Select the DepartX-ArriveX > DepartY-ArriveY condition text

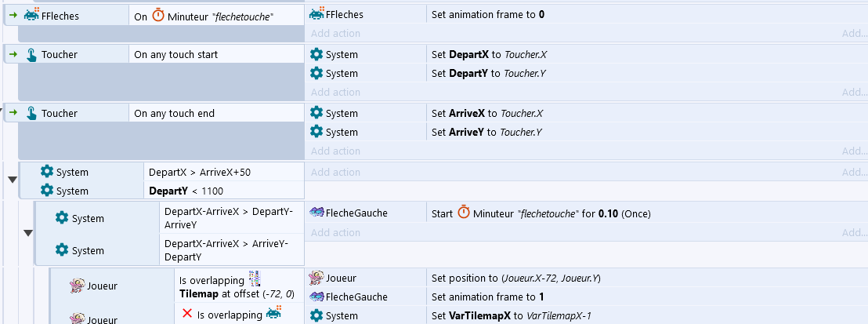[230, 219]
